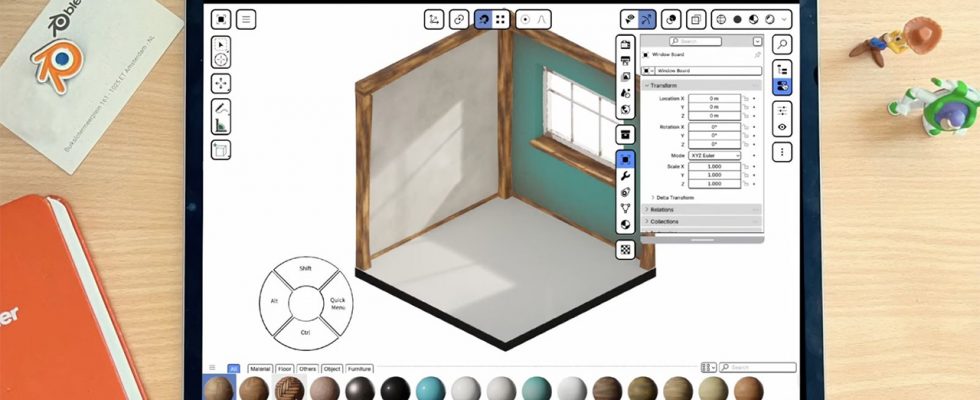The width and height of the screenshot is (980, 400).
Task: Tap the Quick Menu pie segment
Action: pos(338,304)
